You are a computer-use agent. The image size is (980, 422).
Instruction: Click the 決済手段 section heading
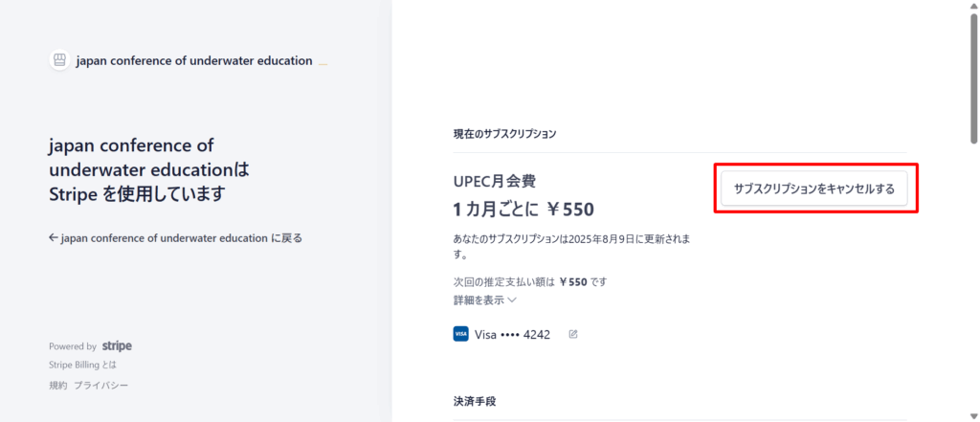[475, 401]
